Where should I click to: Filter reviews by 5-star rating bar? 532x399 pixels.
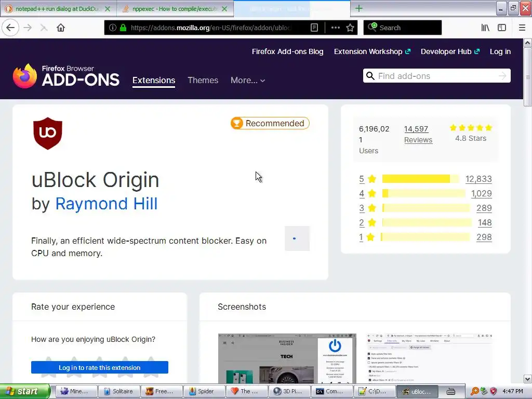[420, 179]
